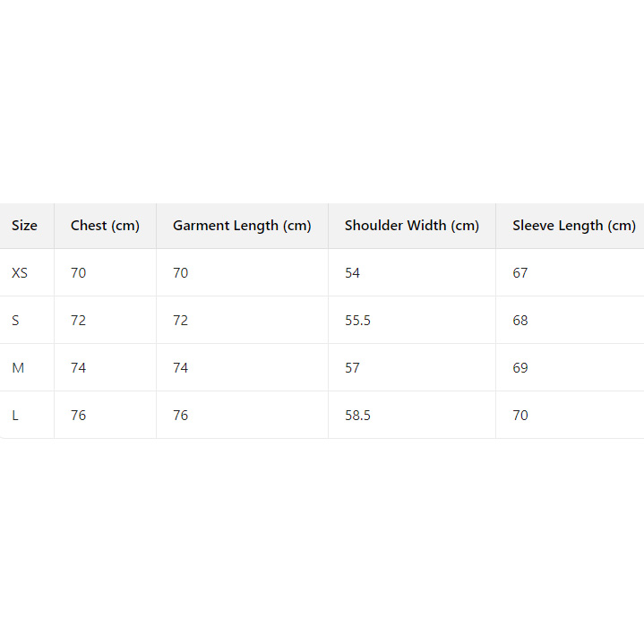
Task: Select sleeve length value 70
Action: [520, 416]
